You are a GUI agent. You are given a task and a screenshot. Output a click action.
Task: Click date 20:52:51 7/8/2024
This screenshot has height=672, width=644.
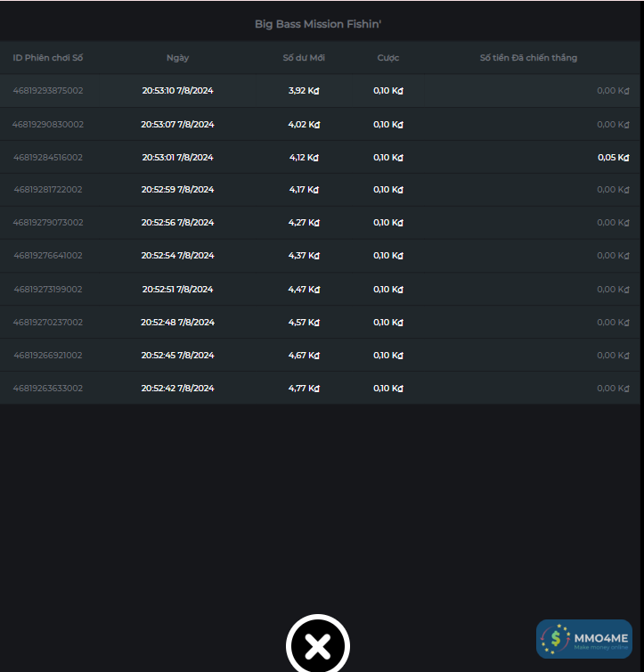pyautogui.click(x=177, y=290)
